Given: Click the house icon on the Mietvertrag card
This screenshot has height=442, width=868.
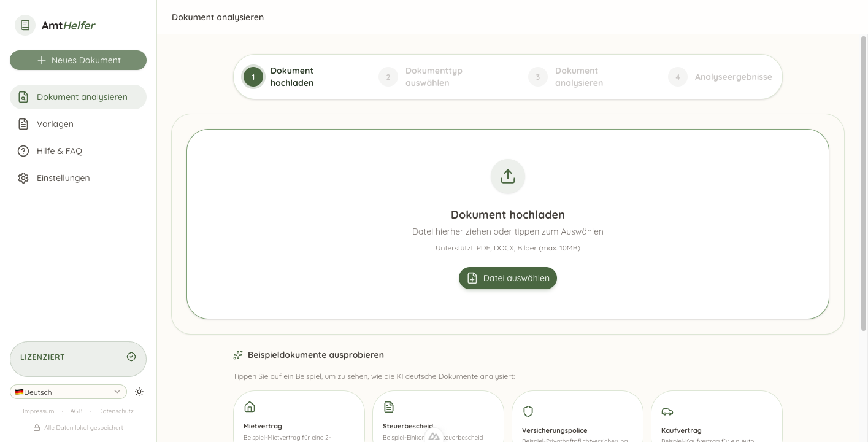Looking at the screenshot, I should coord(249,406).
